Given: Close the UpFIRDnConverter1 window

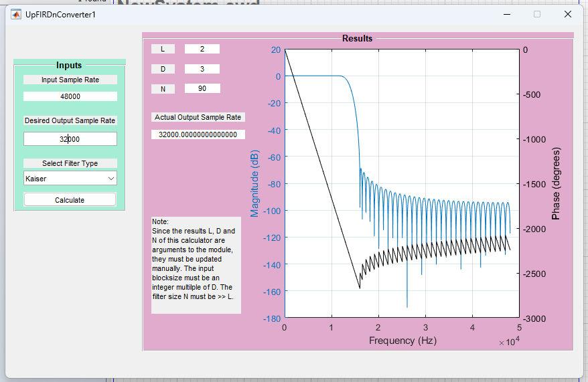Looking at the screenshot, I should pos(567,14).
